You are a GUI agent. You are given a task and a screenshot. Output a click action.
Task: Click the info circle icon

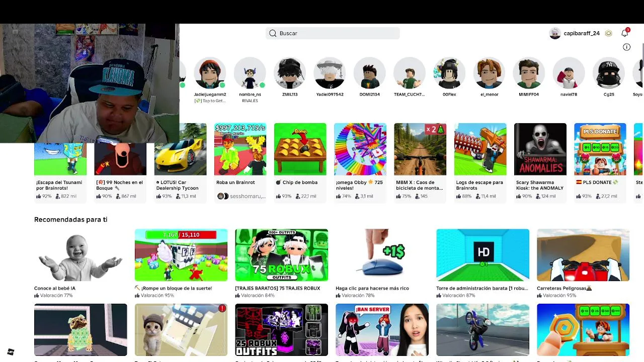(626, 47)
